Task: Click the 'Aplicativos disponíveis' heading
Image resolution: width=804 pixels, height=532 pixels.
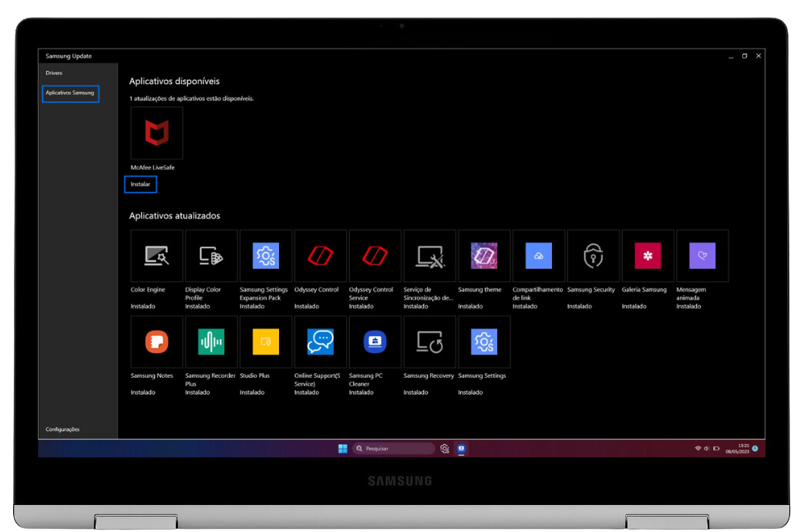Action: [x=174, y=81]
